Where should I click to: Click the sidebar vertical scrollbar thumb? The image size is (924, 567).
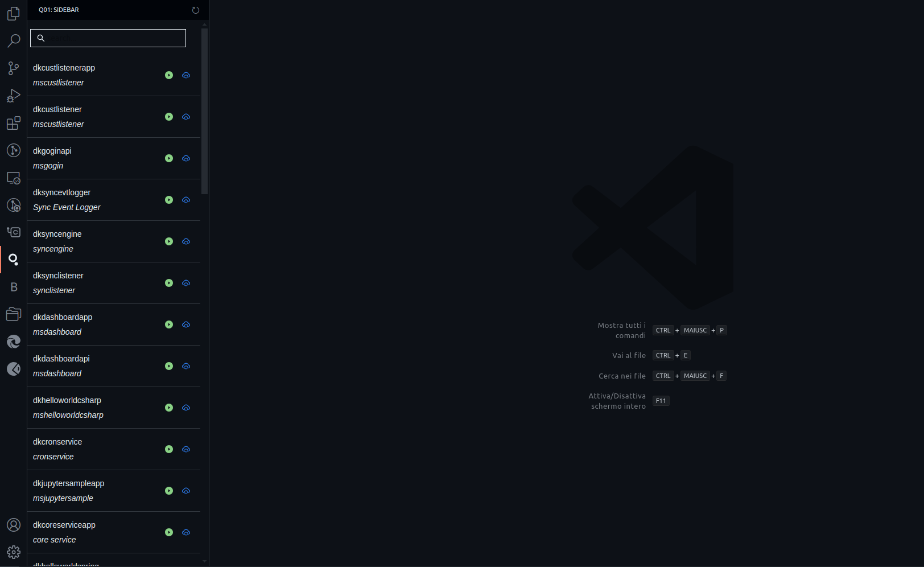tap(204, 111)
